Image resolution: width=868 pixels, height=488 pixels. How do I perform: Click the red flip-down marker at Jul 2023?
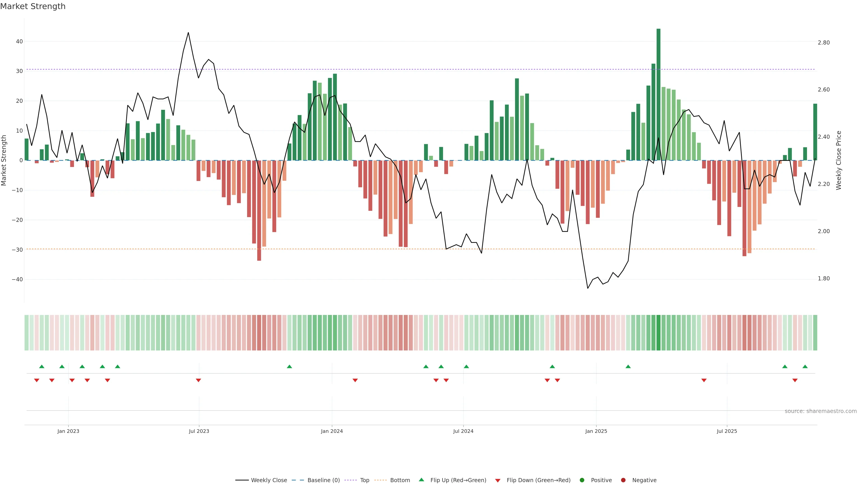pyautogui.click(x=198, y=380)
